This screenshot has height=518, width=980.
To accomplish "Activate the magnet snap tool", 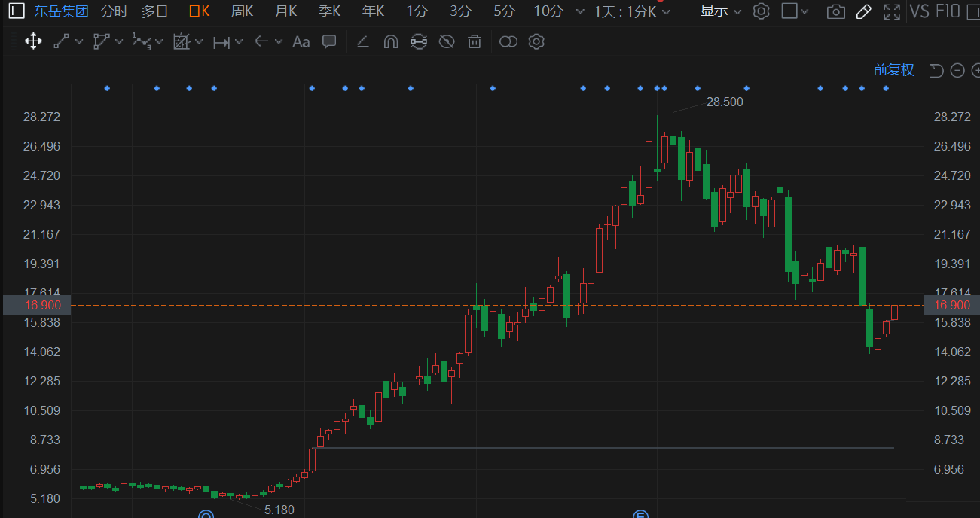I will point(390,41).
